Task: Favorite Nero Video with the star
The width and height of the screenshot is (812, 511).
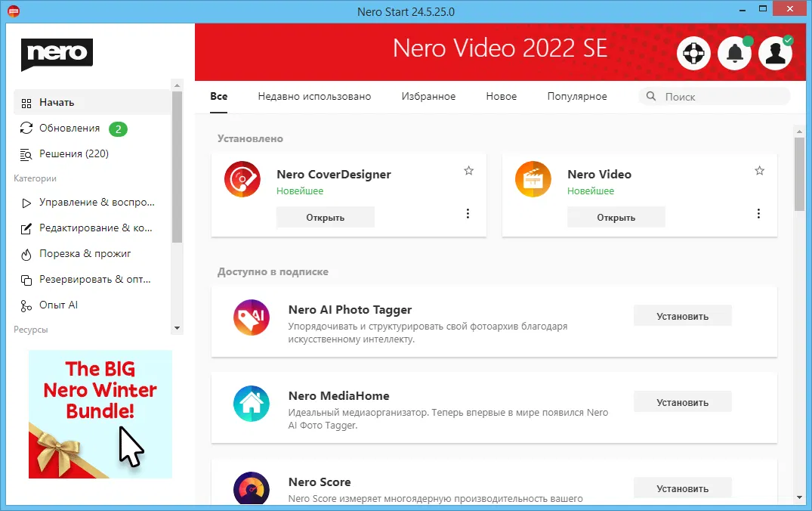Action: click(x=759, y=171)
